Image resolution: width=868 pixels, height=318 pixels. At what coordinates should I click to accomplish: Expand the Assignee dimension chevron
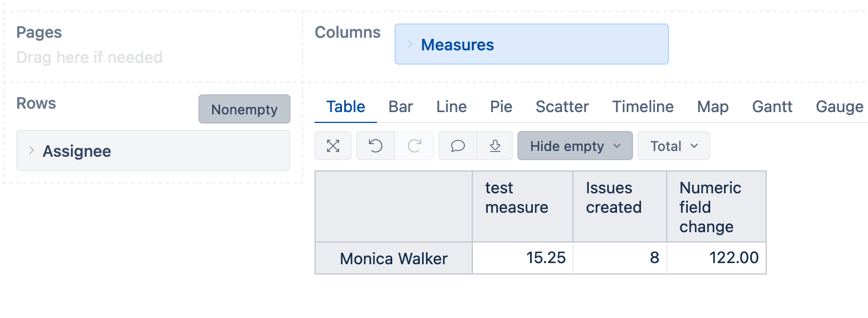click(31, 150)
